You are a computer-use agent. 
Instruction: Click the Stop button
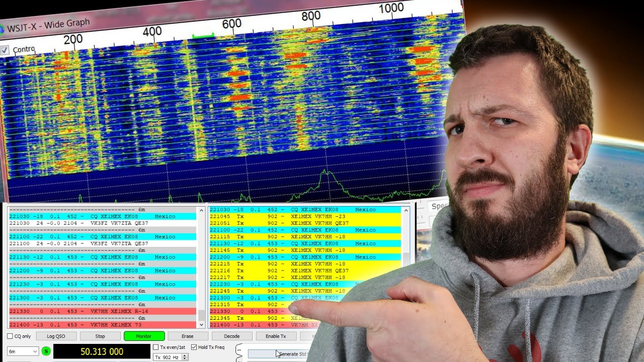pos(100,336)
